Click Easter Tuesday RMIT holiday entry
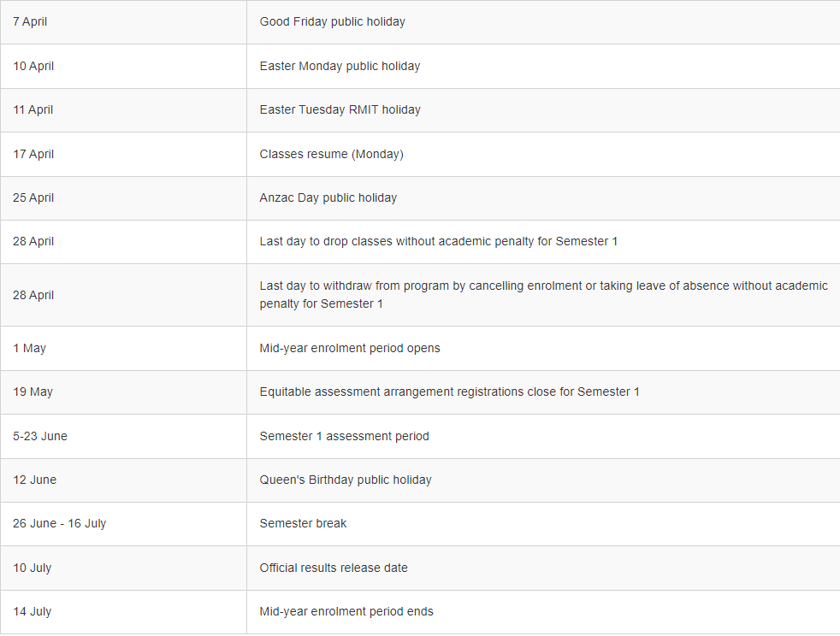 click(340, 109)
